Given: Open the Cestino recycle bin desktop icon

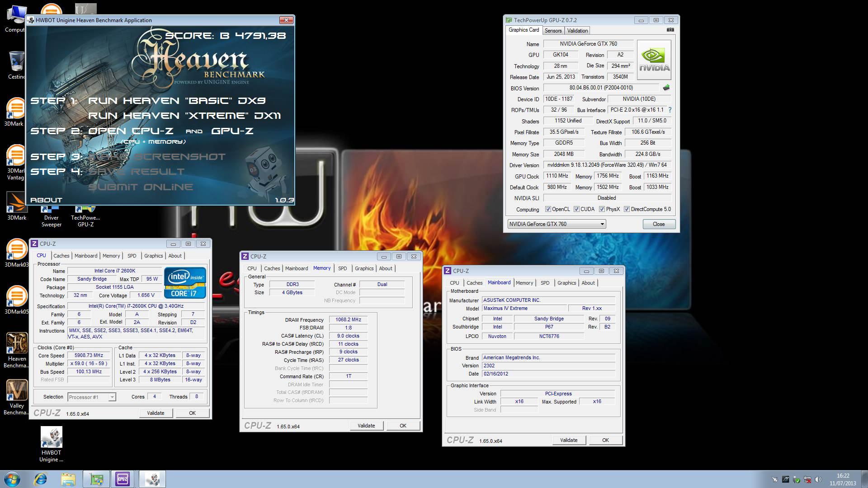Looking at the screenshot, I should (x=16, y=64).
